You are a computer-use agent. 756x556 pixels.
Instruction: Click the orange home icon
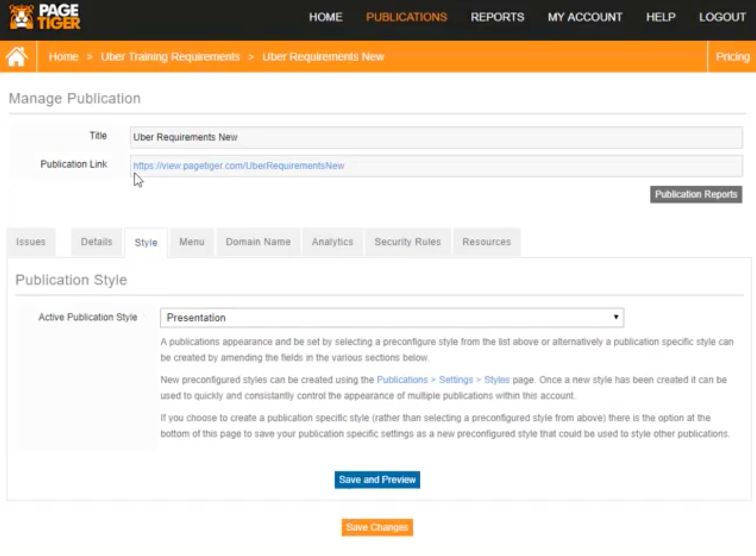17,57
